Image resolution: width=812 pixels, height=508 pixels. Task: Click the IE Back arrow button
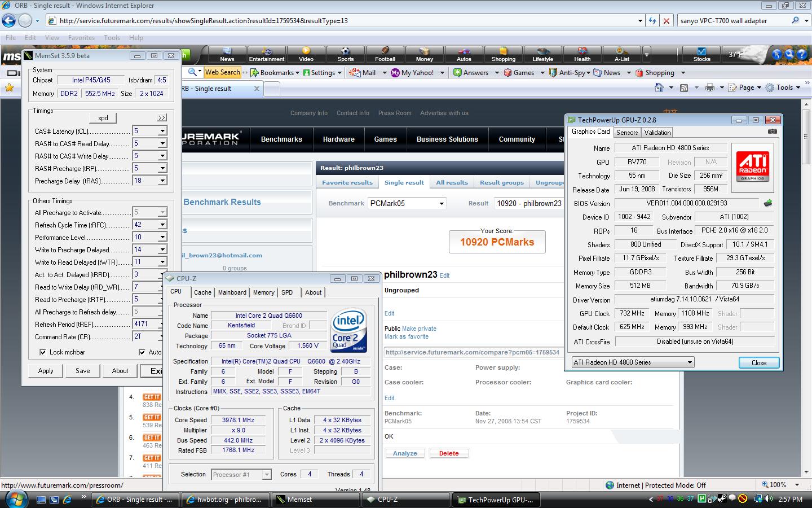click(8, 21)
